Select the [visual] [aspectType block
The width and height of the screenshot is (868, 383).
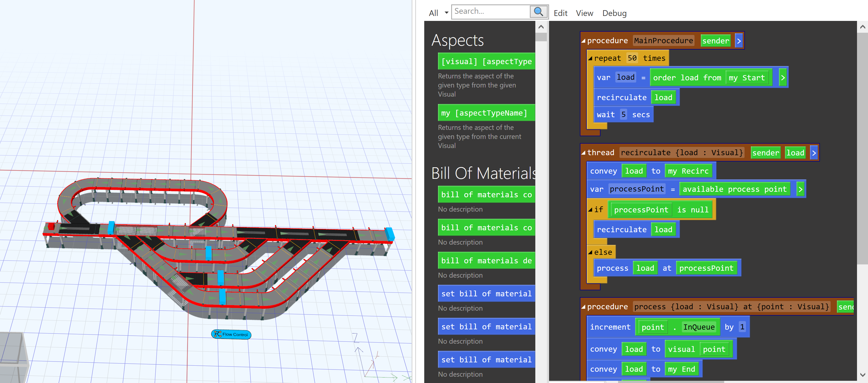(486, 61)
